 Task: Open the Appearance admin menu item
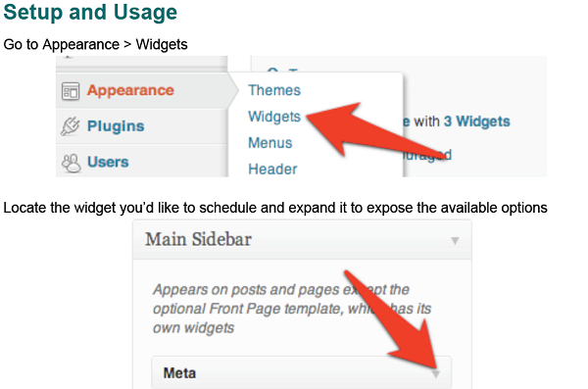(130, 90)
